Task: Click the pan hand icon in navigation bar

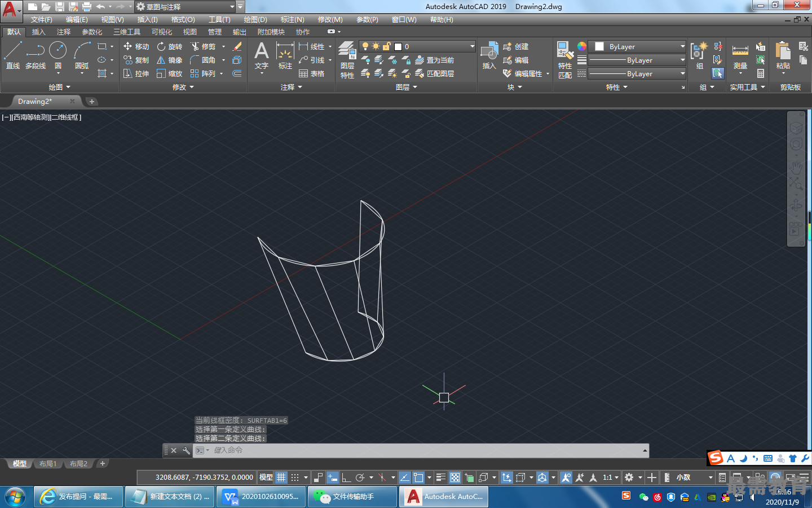Action: tap(796, 168)
